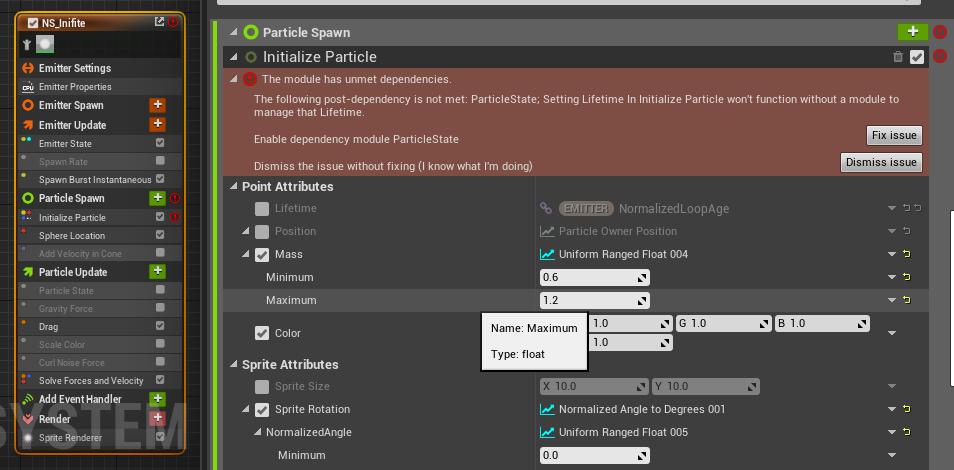This screenshot has width=954, height=470.
Task: Uncheck the Color attribute checkbox
Action: click(x=262, y=333)
